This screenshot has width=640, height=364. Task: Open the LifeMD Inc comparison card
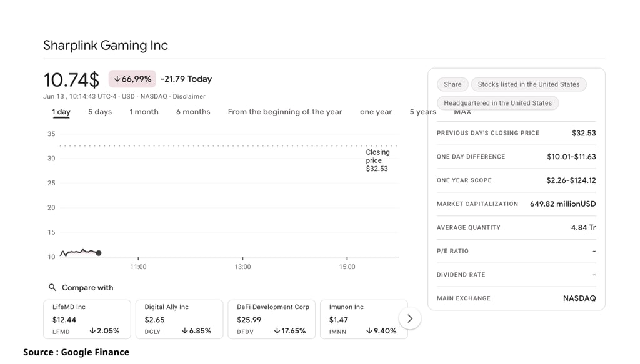[x=87, y=319]
